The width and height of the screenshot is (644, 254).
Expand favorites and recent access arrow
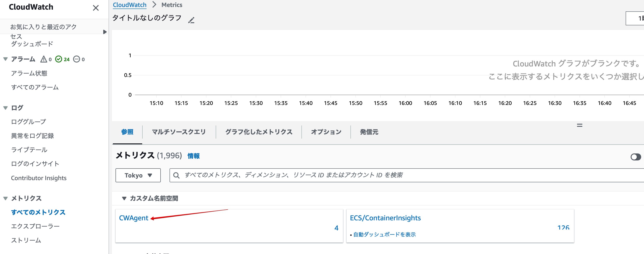105,32
